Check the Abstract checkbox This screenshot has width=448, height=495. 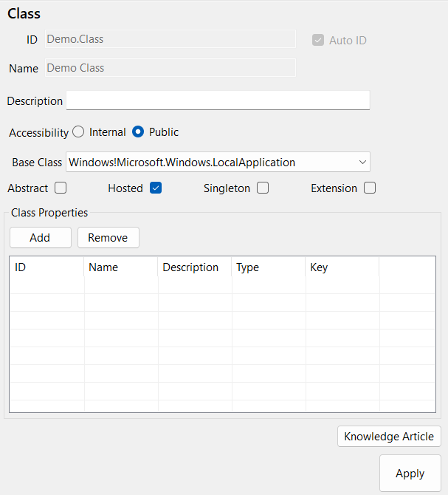tap(61, 188)
